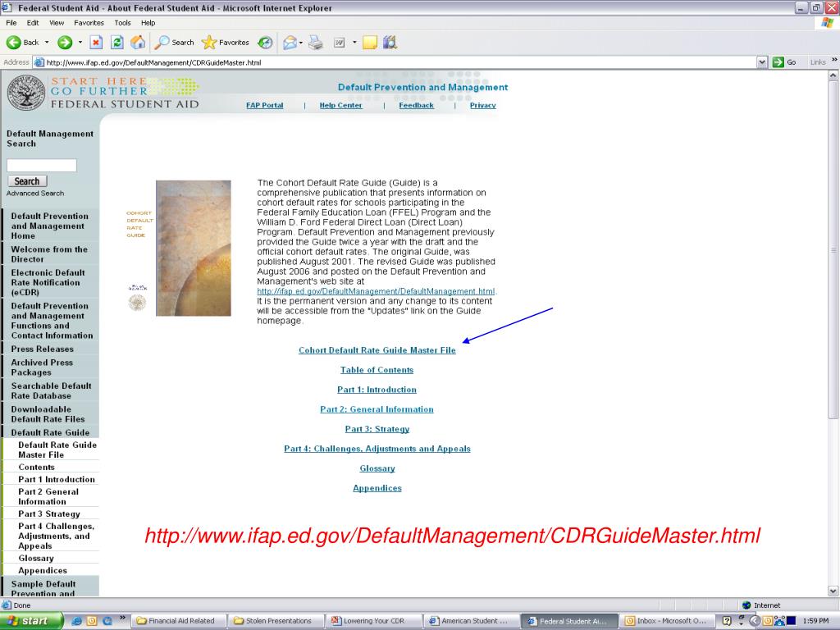The image size is (840, 630).
Task: Open the address bar URL dropdown
Action: 762,62
